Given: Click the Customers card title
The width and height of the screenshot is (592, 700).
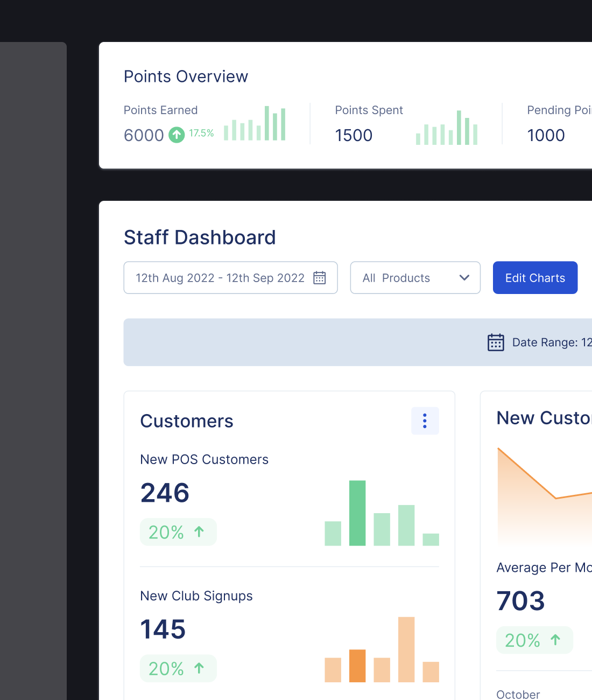Looking at the screenshot, I should pos(187,421).
